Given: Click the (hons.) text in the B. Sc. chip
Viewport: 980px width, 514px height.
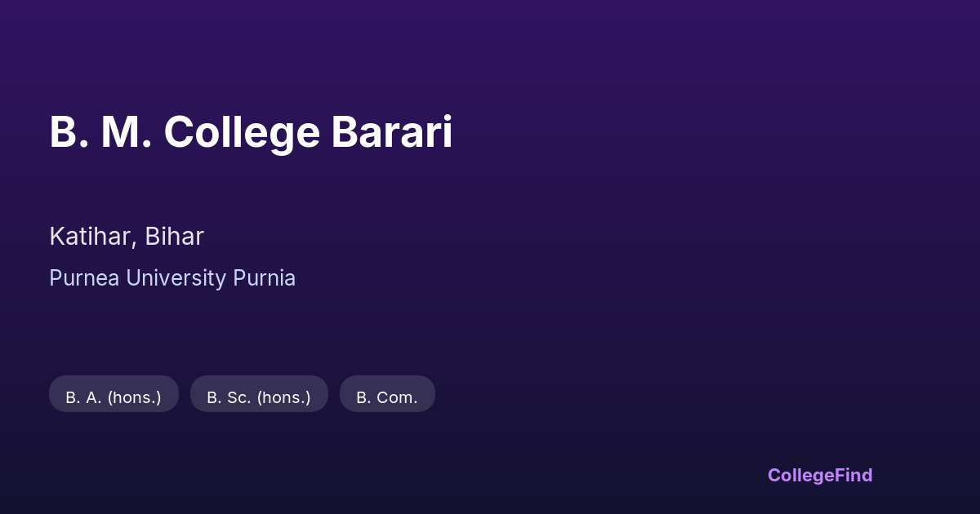Looking at the screenshot, I should pyautogui.click(x=283, y=397).
